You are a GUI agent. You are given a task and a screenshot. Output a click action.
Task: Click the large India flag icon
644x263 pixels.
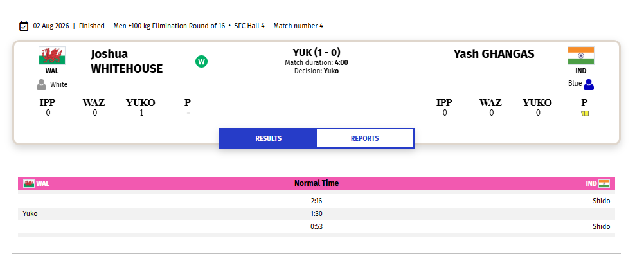tap(581, 55)
